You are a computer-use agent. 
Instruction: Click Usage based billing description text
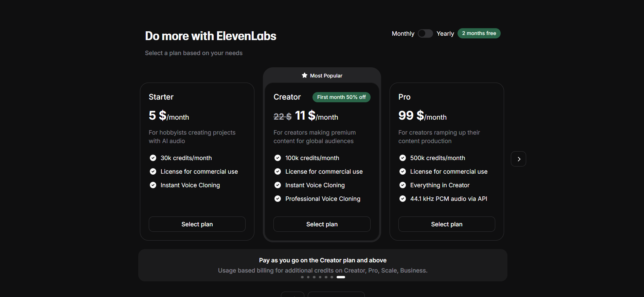[x=323, y=270]
